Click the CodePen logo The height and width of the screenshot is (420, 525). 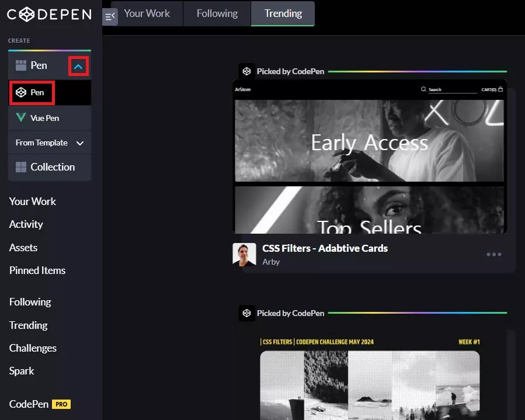49,14
